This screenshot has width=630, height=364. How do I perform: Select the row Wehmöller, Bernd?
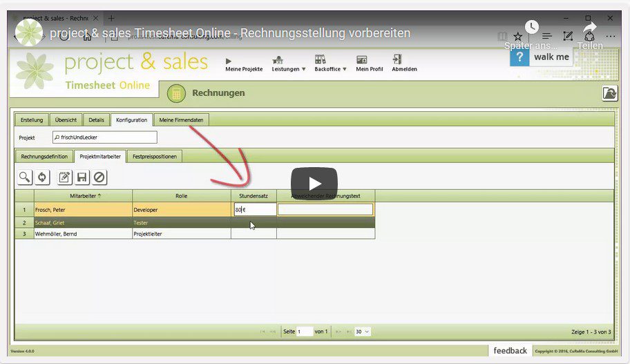pos(195,233)
